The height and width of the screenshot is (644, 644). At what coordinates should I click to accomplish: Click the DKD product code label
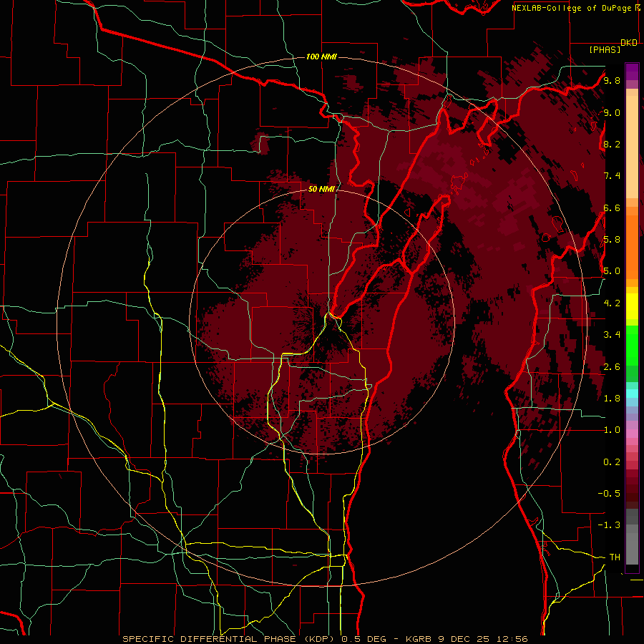(x=629, y=43)
